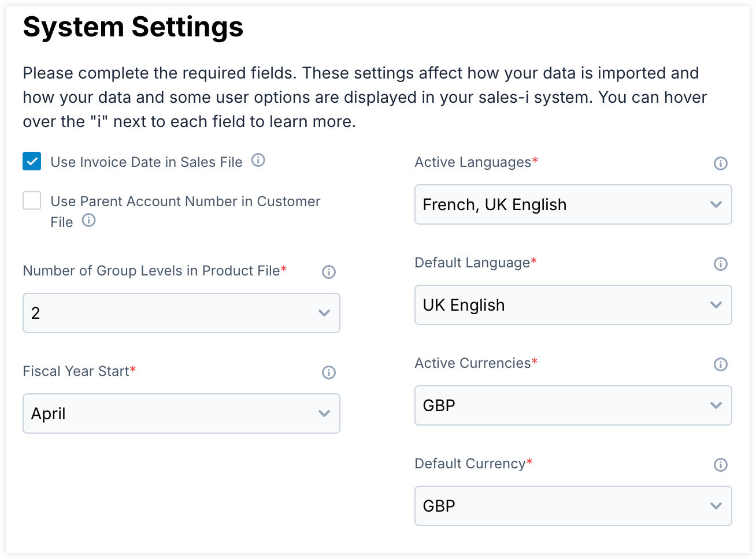Viewport: 756px width, 559px height.
Task: Open the Default Currency dropdown
Action: pos(573,506)
